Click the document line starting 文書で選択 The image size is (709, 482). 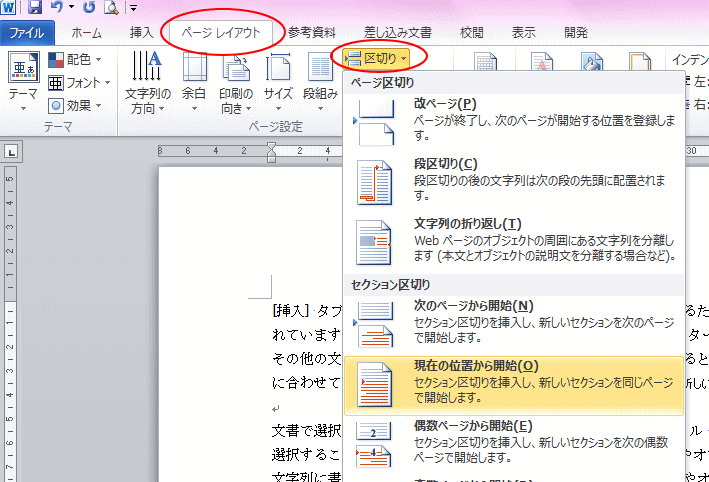(307, 430)
